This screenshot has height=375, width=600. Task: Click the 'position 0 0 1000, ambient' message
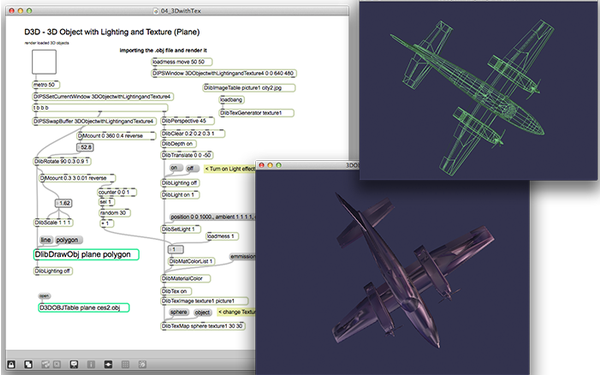212,217
